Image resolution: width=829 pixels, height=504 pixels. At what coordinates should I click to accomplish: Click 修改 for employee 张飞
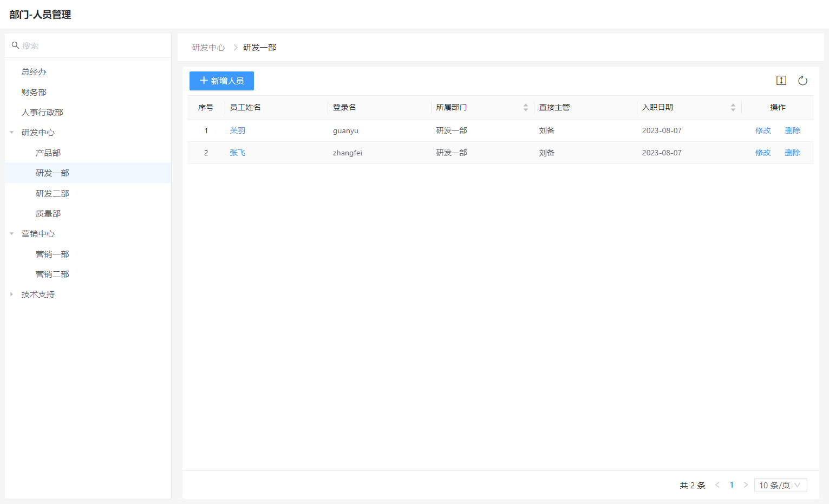click(762, 153)
